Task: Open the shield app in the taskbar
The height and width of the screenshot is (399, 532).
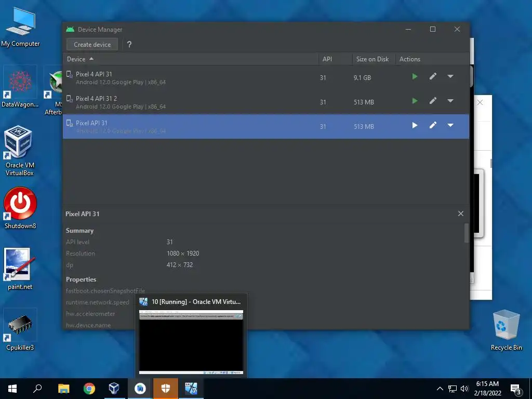Action: (166, 389)
